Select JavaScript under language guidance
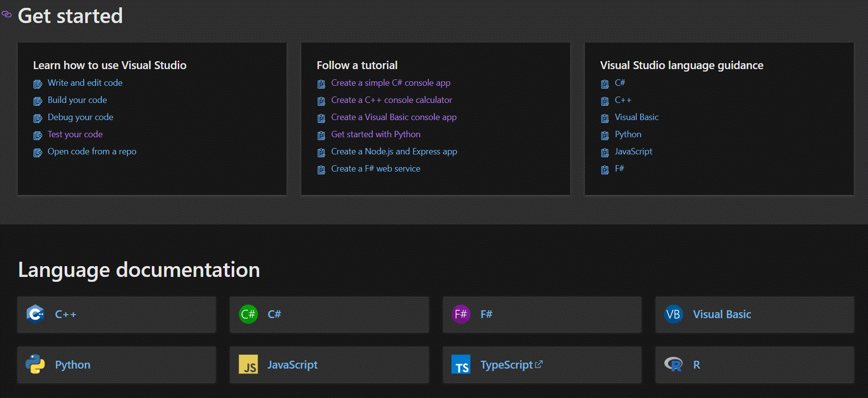Screen dimensions: 868x398 point(633,151)
